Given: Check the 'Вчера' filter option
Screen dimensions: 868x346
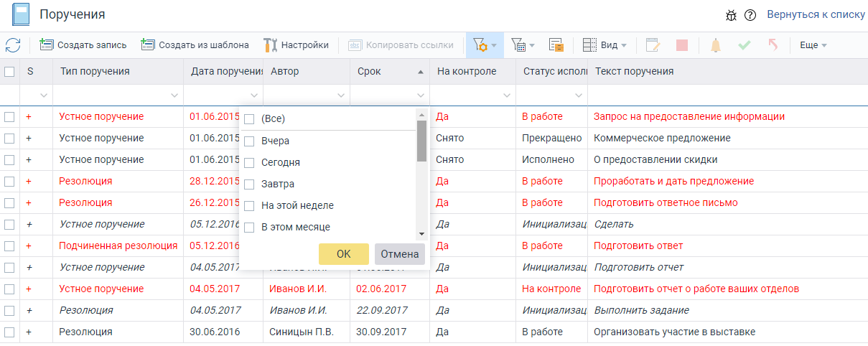Looking at the screenshot, I should pos(249,141).
